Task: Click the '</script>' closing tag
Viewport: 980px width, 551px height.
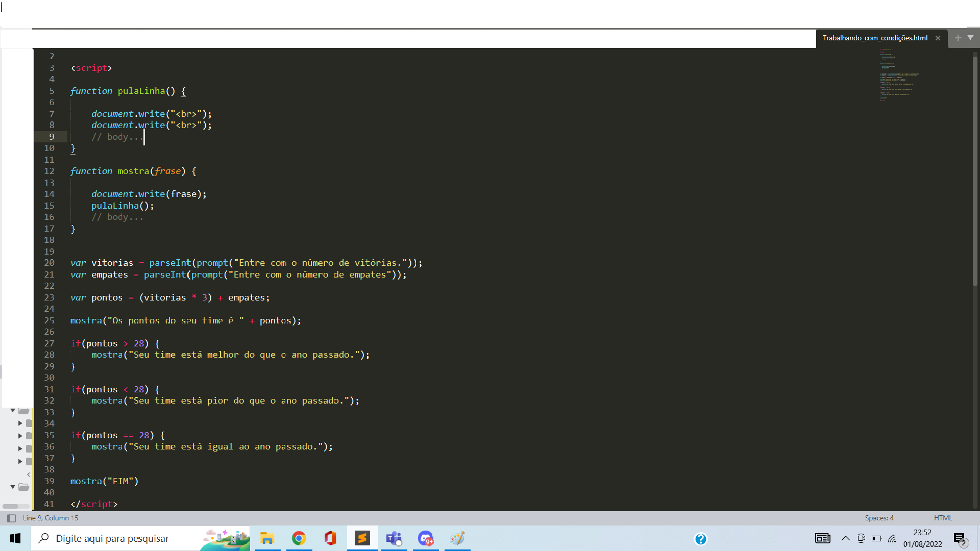Action: (x=94, y=504)
